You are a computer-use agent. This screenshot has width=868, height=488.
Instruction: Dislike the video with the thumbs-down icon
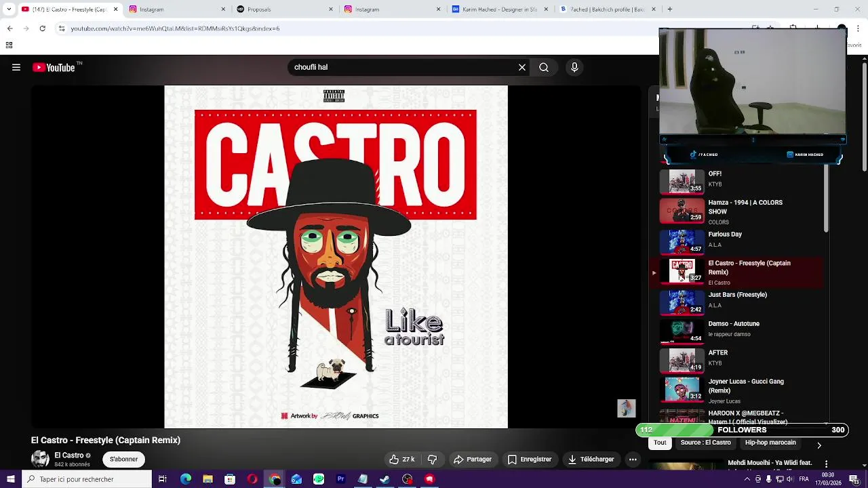(x=432, y=460)
